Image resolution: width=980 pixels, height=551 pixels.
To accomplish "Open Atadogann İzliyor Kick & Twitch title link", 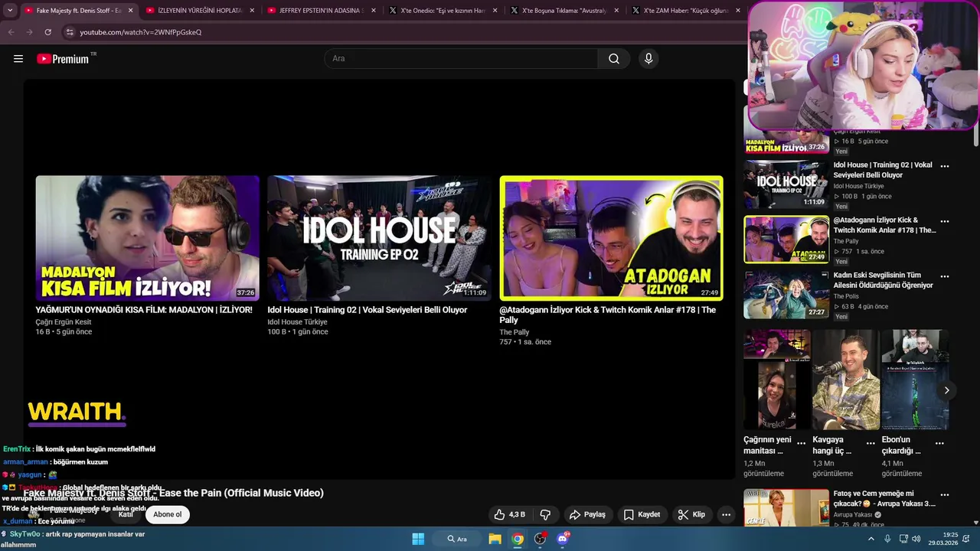I will (608, 315).
